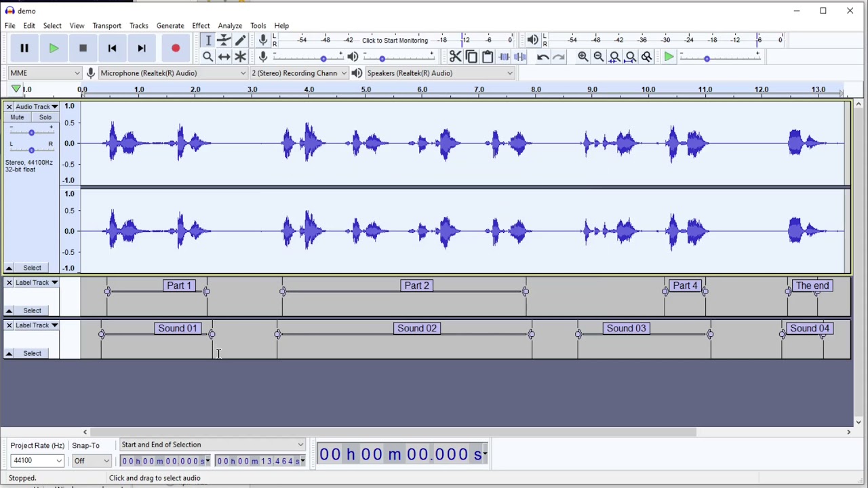This screenshot has height=488, width=868.
Task: Click Select on the first Label Track
Action: coord(32,310)
